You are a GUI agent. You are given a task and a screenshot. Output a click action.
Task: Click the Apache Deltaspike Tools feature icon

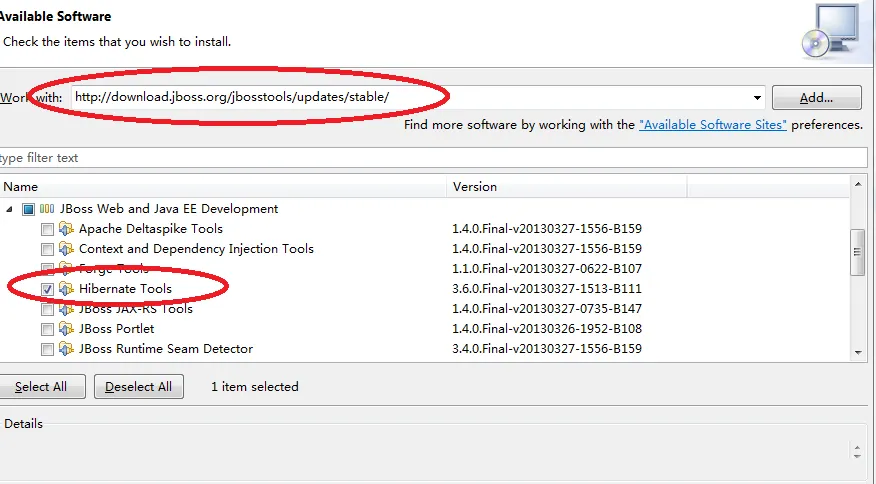[66, 229]
